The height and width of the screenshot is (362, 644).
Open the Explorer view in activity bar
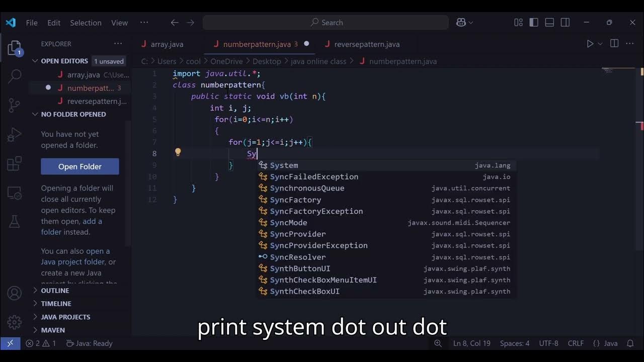15,48
